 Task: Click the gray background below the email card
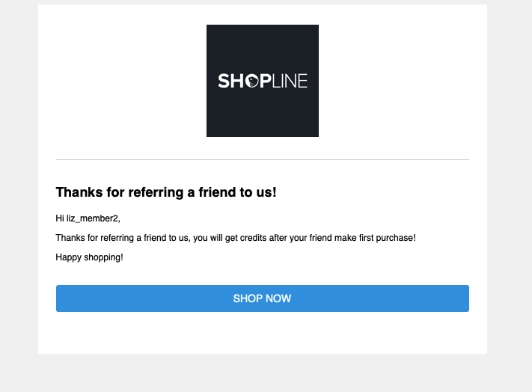point(263,373)
